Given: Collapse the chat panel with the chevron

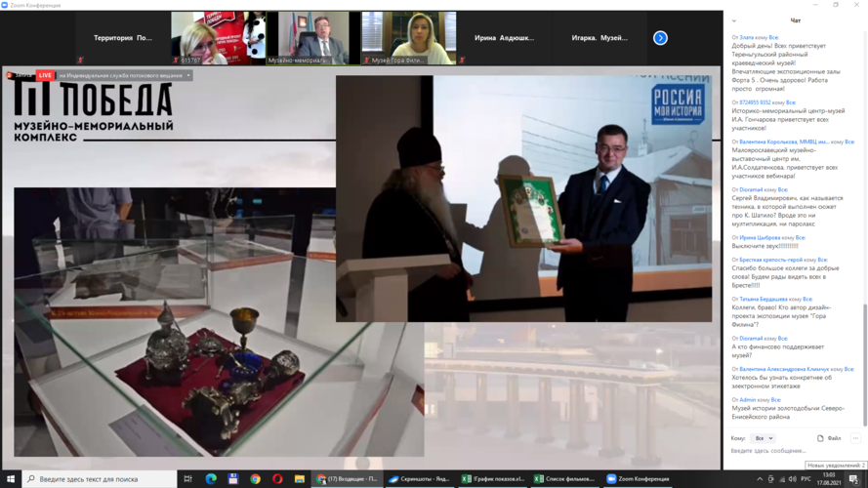Looking at the screenshot, I should pyautogui.click(x=734, y=20).
